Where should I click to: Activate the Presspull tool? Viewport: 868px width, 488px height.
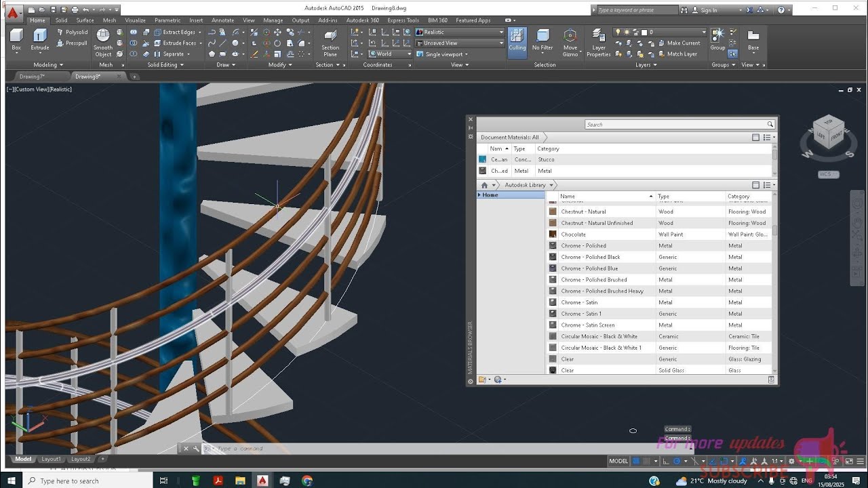coord(72,43)
